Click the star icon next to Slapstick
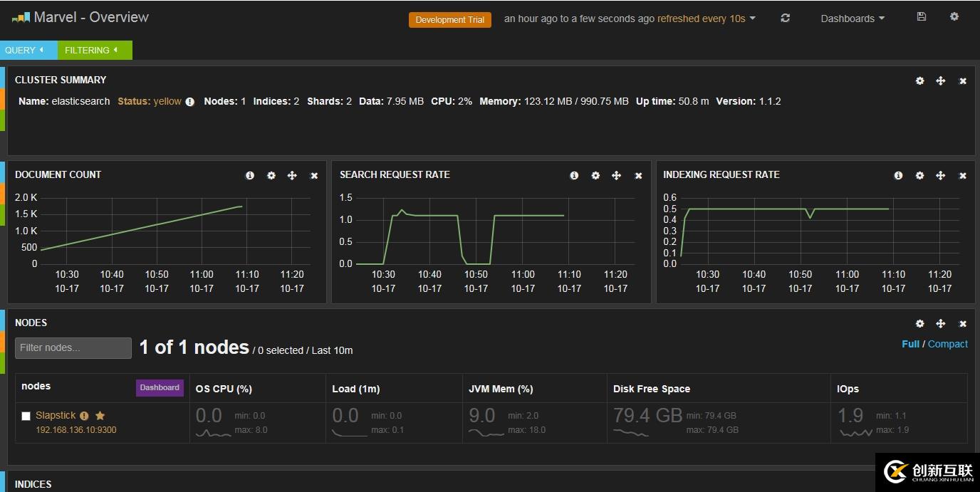 [100, 416]
